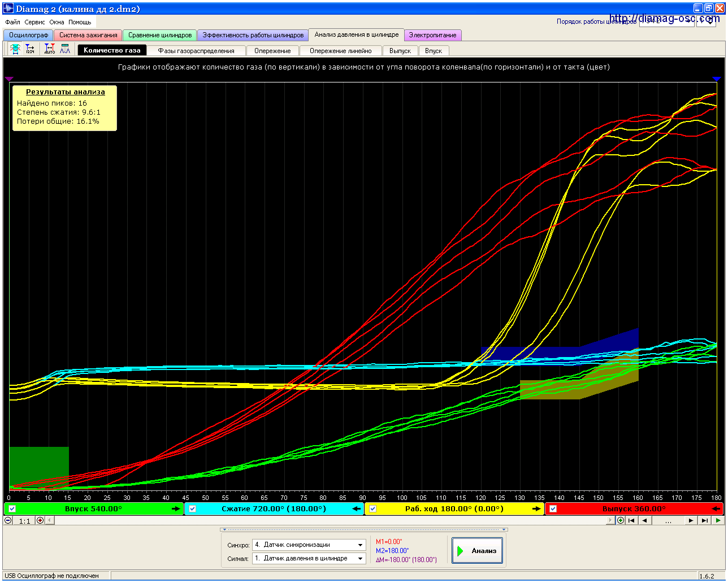Toggle the Сжатие 720.00° checkbox

pos(193,509)
